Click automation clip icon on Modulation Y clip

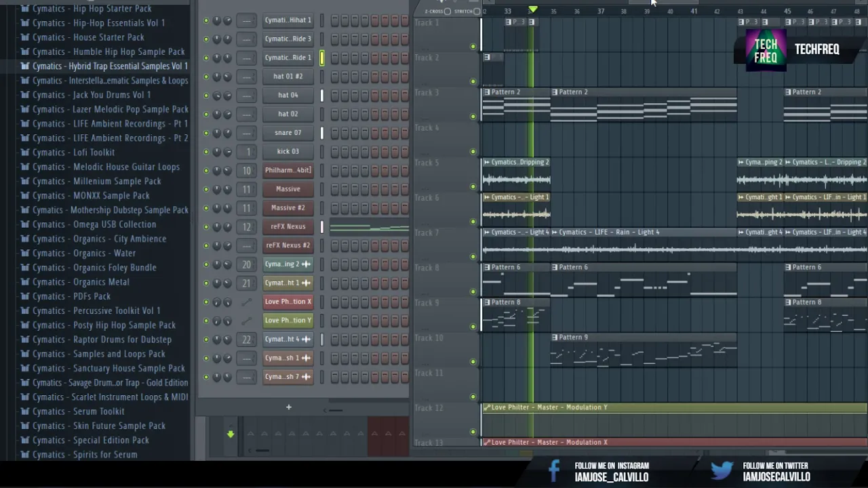(x=487, y=407)
